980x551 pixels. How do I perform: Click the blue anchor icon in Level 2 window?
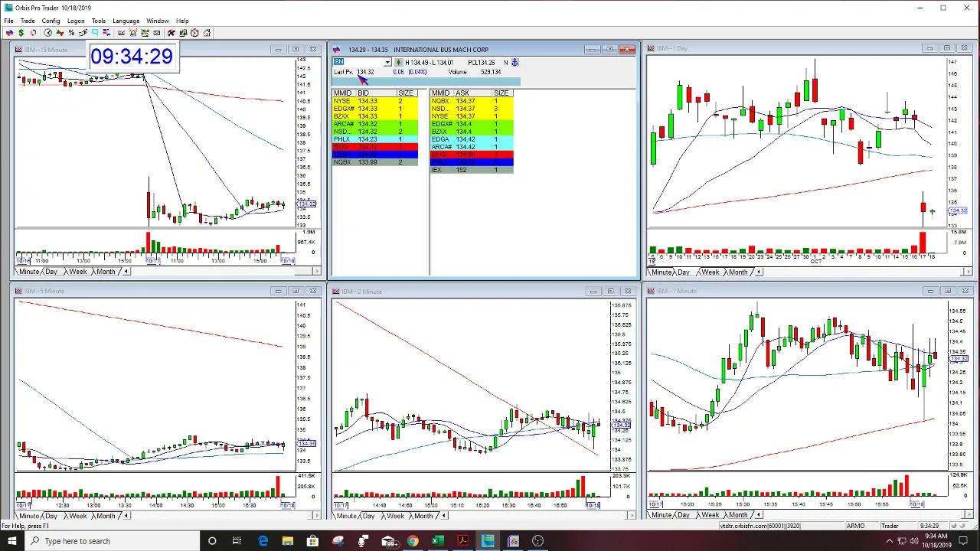click(x=515, y=63)
